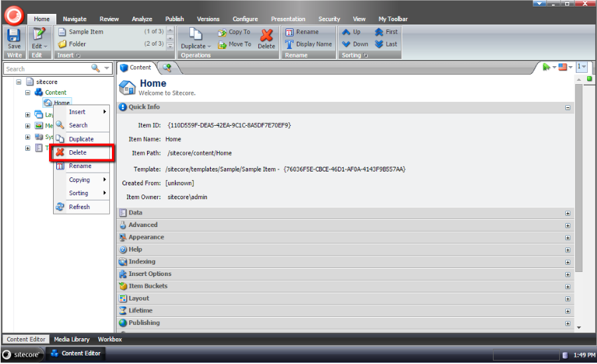The height and width of the screenshot is (364, 597).
Task: Open Copying submenu in context menu
Action: [81, 179]
